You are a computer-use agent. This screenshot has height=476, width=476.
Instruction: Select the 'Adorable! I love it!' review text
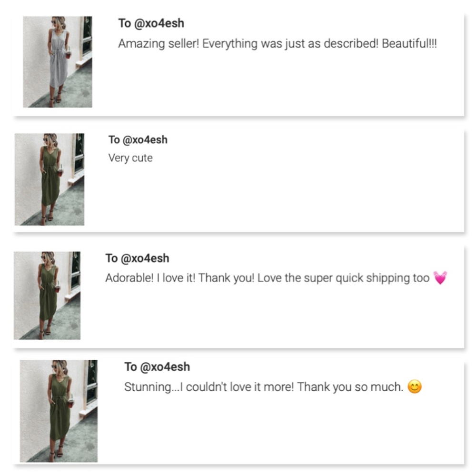267,278
